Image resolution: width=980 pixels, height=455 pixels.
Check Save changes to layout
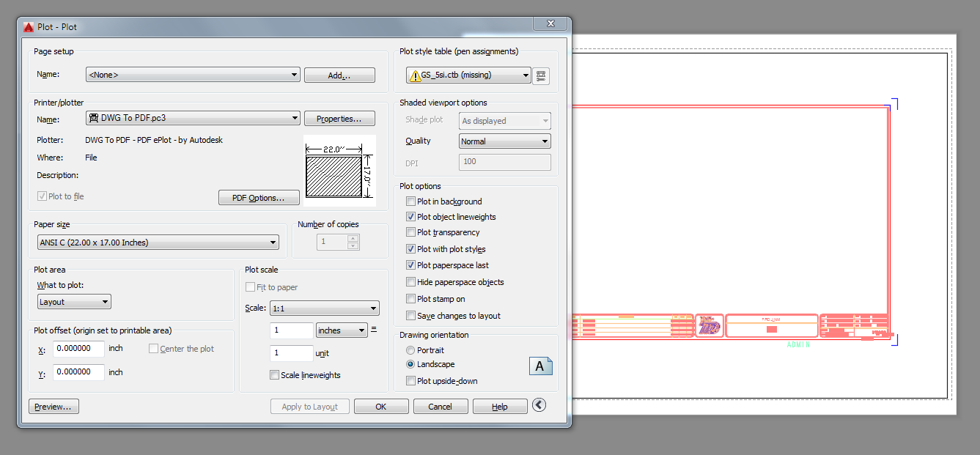tap(410, 316)
